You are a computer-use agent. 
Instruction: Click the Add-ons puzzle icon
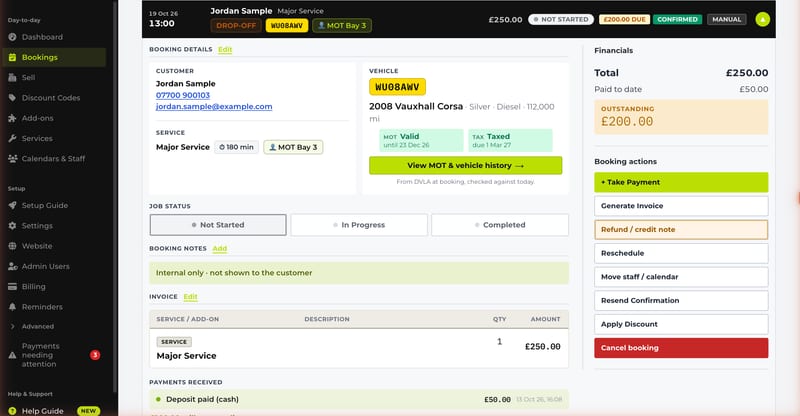[x=13, y=118]
